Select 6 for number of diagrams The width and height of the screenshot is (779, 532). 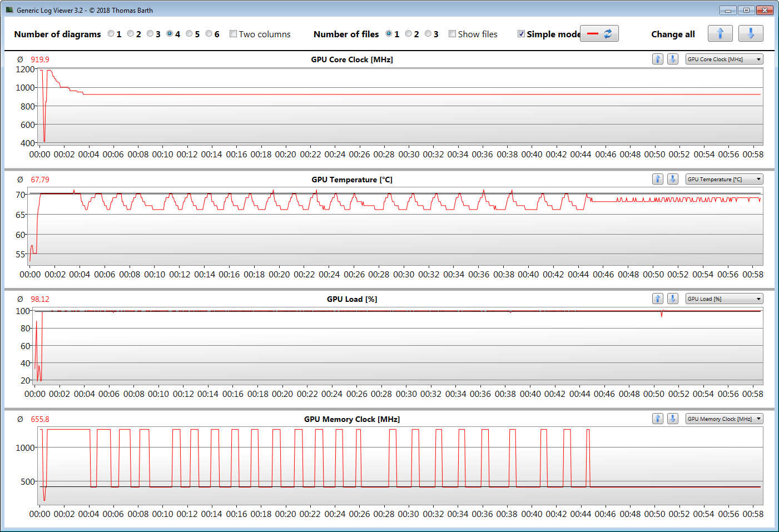click(209, 34)
